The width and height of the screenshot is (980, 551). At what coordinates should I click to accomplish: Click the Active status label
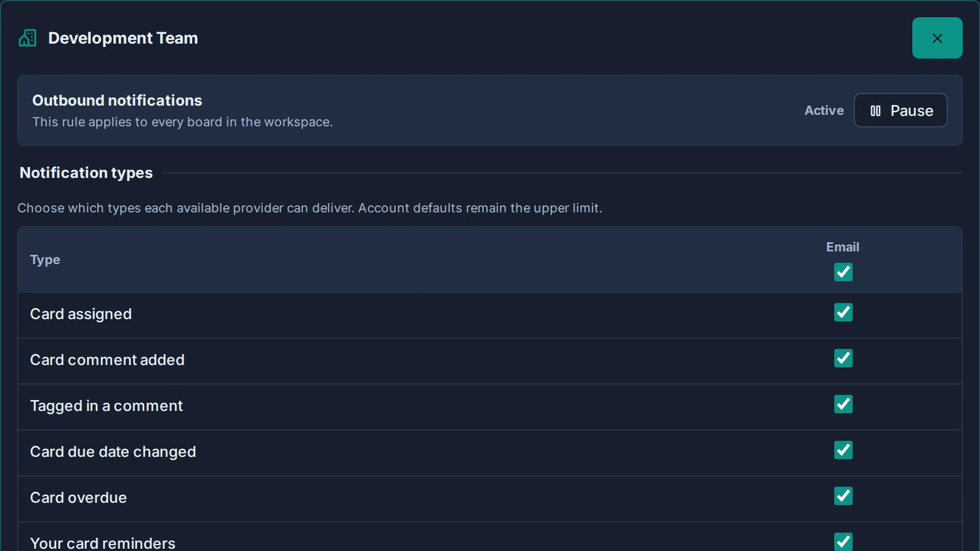click(x=824, y=110)
